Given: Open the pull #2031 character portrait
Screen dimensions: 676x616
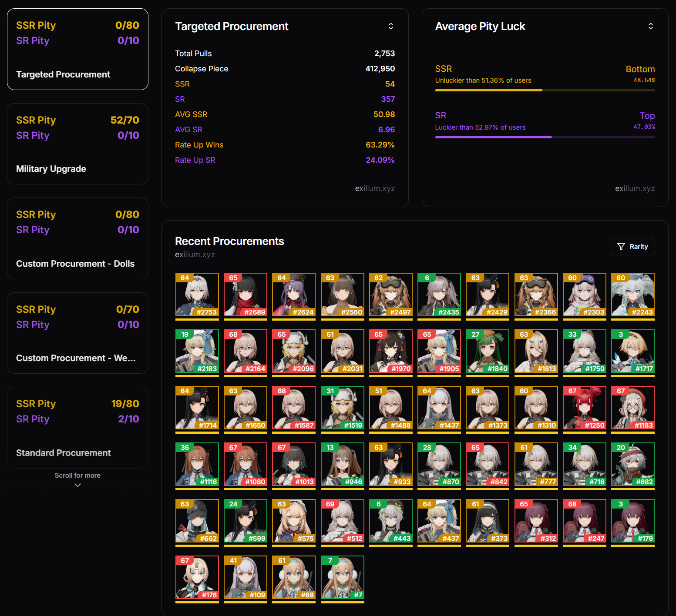Looking at the screenshot, I should pyautogui.click(x=343, y=351).
